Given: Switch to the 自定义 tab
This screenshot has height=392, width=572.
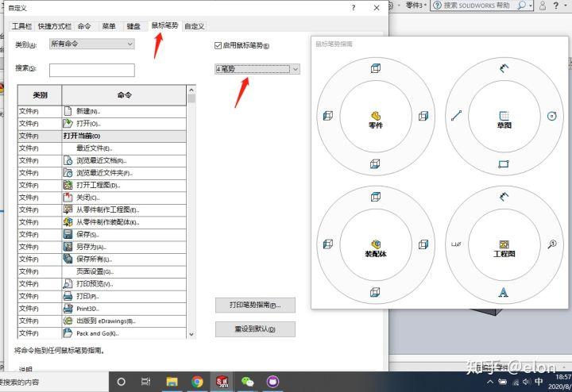Looking at the screenshot, I should click(195, 26).
